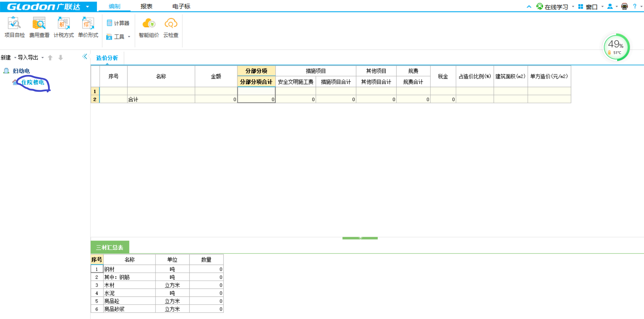The height and width of the screenshot is (319, 644).
Task: Click the 单位 header in materials table
Action: coord(172,260)
